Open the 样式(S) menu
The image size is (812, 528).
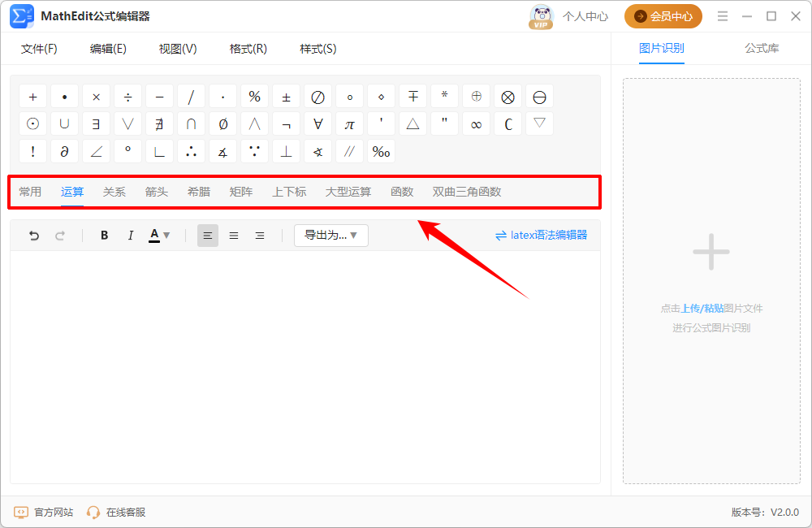(x=318, y=49)
